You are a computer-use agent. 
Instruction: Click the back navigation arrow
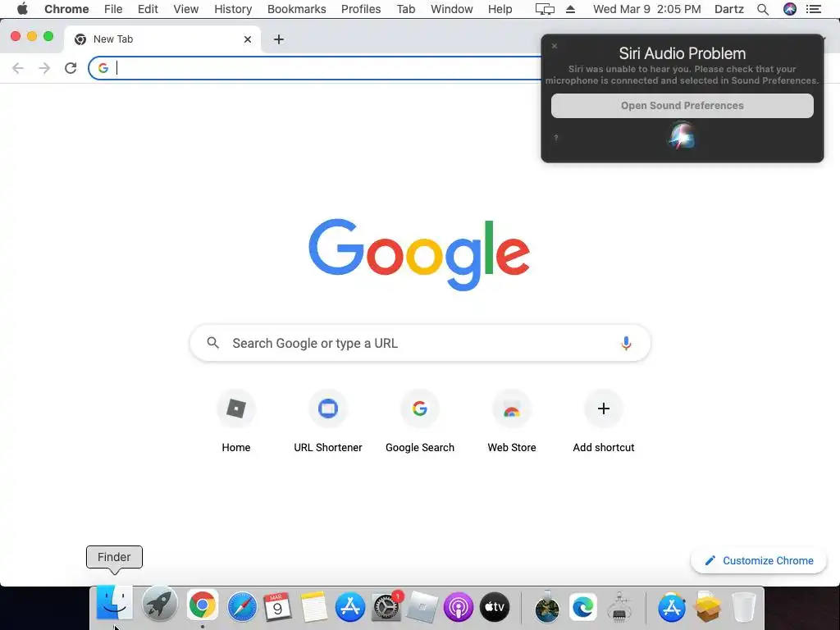point(18,68)
